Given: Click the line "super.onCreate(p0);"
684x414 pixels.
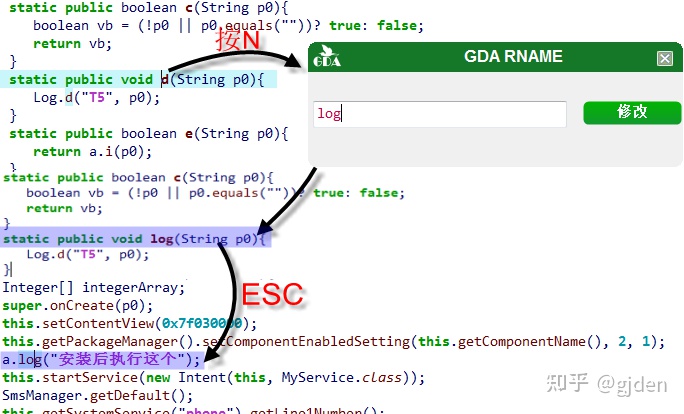Looking at the screenshot, I should [x=78, y=306].
